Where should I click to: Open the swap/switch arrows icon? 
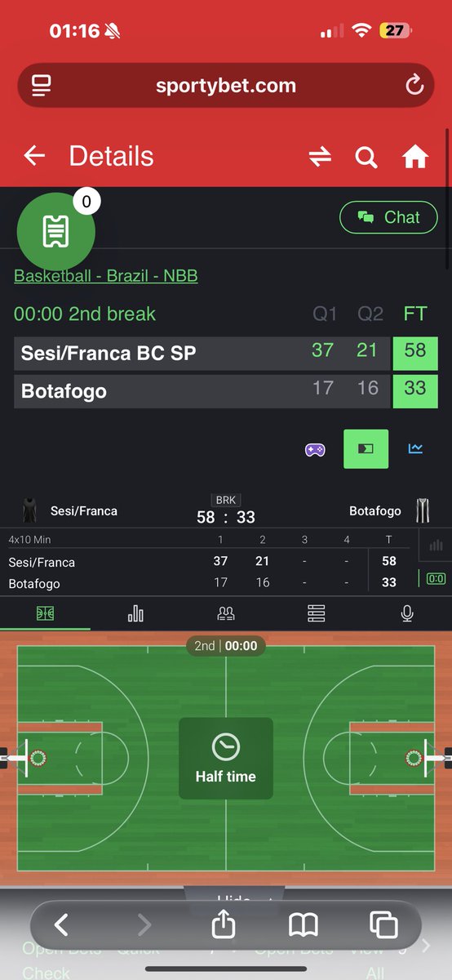[320, 157]
